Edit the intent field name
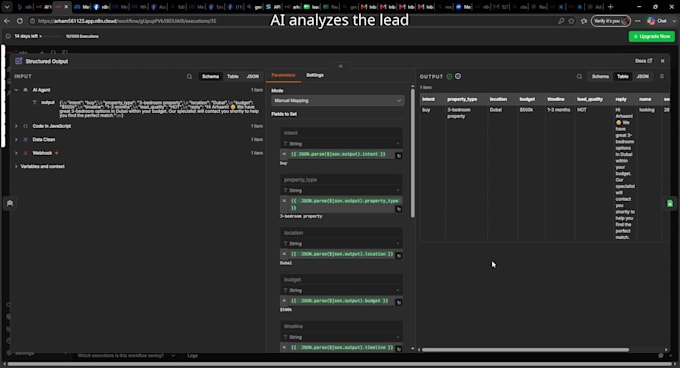Image resolution: width=680 pixels, height=368 pixels. tap(341, 133)
